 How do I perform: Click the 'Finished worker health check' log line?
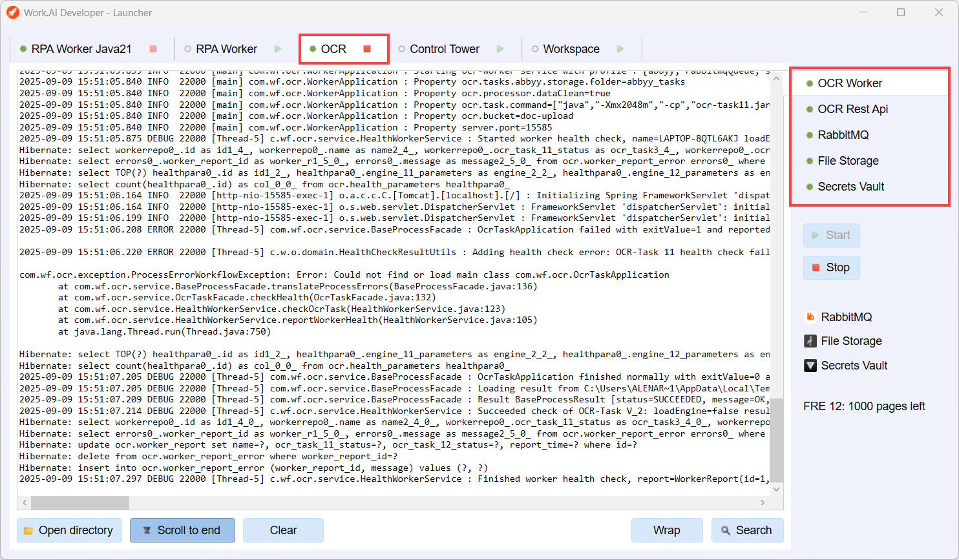pos(394,479)
